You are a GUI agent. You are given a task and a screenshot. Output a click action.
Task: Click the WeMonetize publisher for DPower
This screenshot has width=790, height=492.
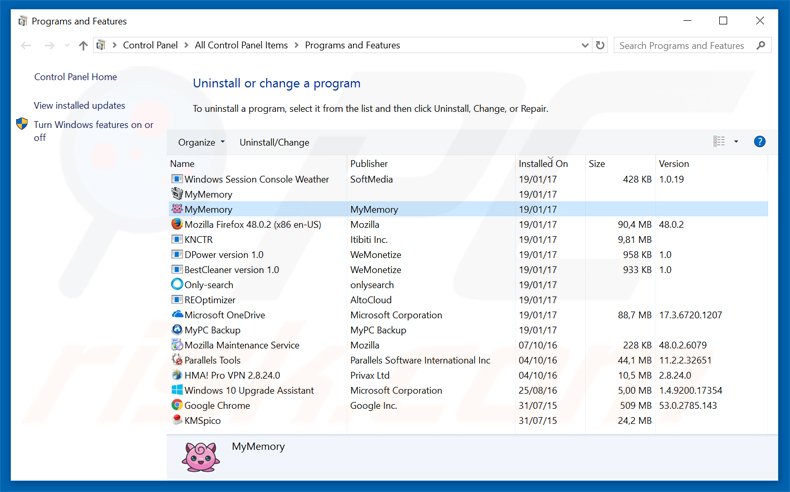(x=375, y=255)
